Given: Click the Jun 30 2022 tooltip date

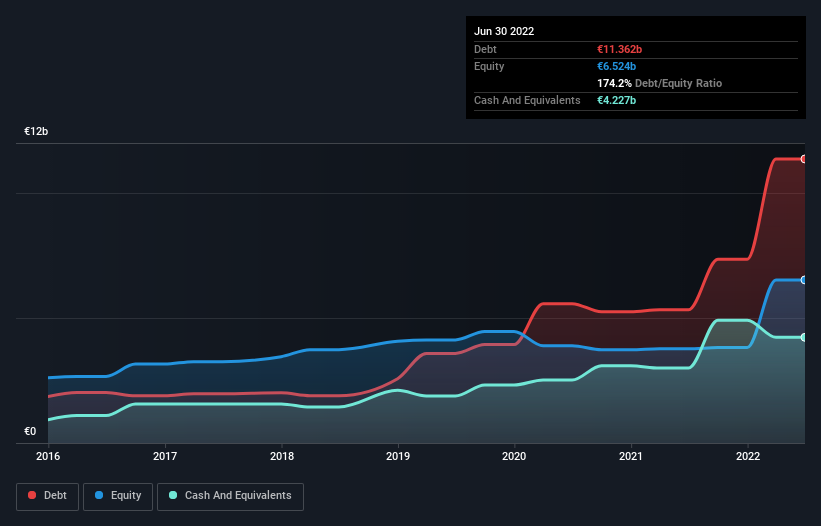Looking at the screenshot, I should pos(504,31).
